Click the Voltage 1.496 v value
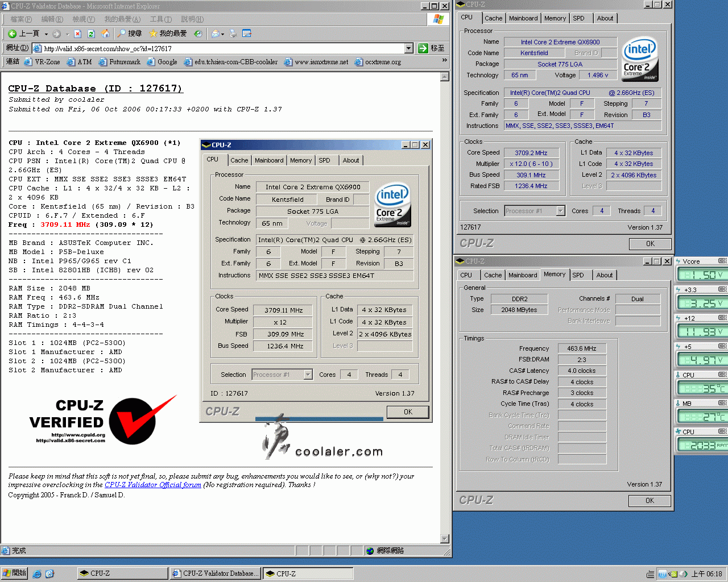The image size is (728, 582). [598, 75]
